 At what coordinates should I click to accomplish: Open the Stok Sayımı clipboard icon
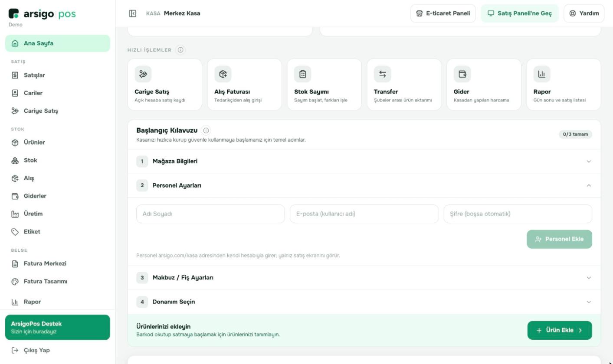303,74
